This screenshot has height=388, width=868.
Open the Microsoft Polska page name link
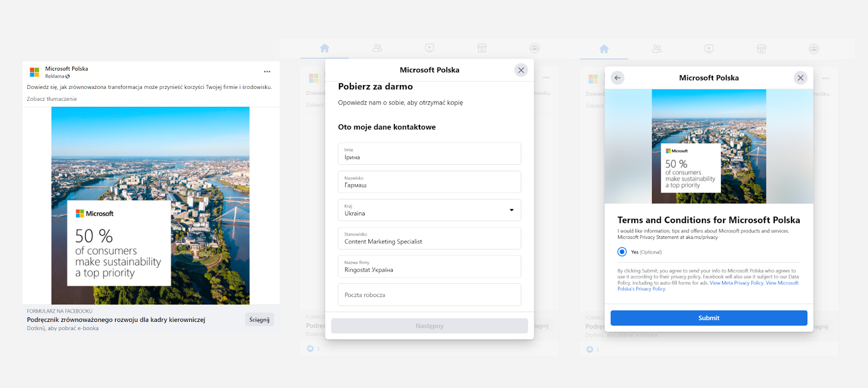coord(67,69)
